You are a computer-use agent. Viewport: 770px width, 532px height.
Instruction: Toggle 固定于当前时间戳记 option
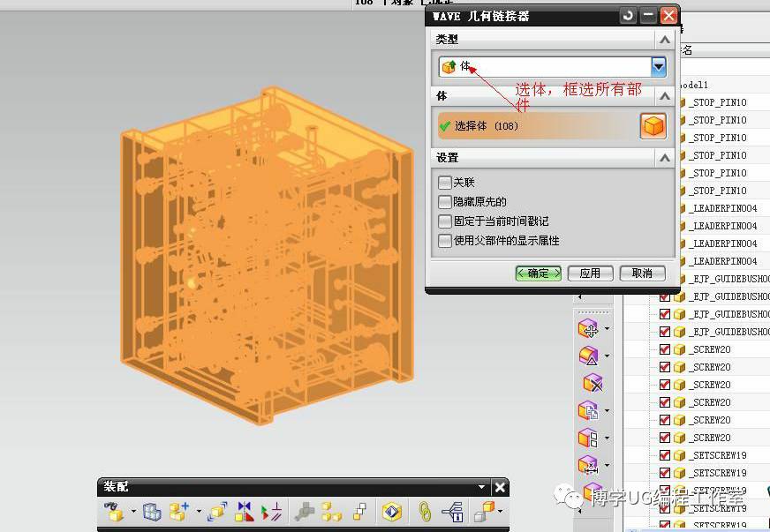coord(444,221)
